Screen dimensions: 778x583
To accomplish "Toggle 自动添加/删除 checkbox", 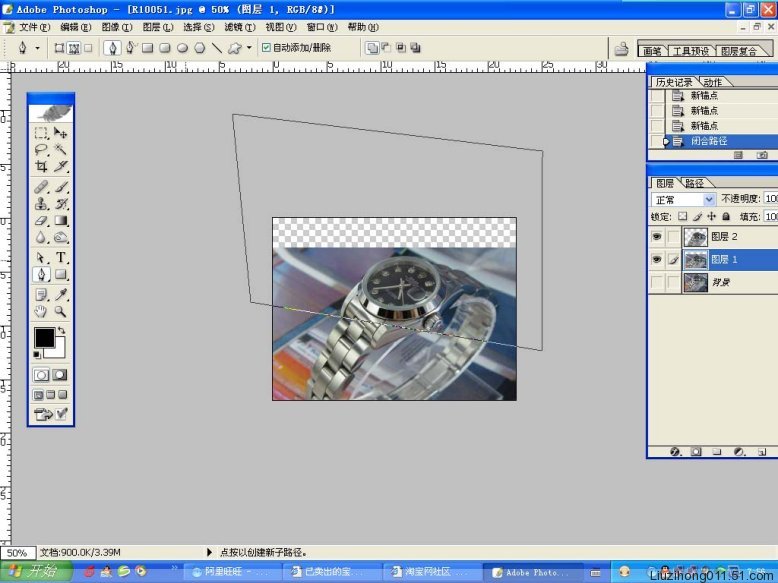I will point(266,48).
